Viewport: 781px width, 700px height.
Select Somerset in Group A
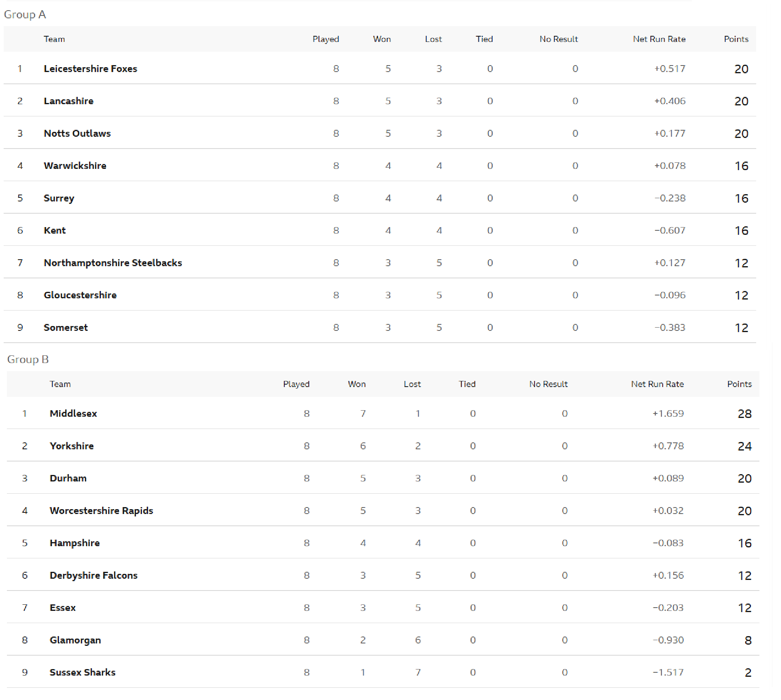(x=65, y=328)
